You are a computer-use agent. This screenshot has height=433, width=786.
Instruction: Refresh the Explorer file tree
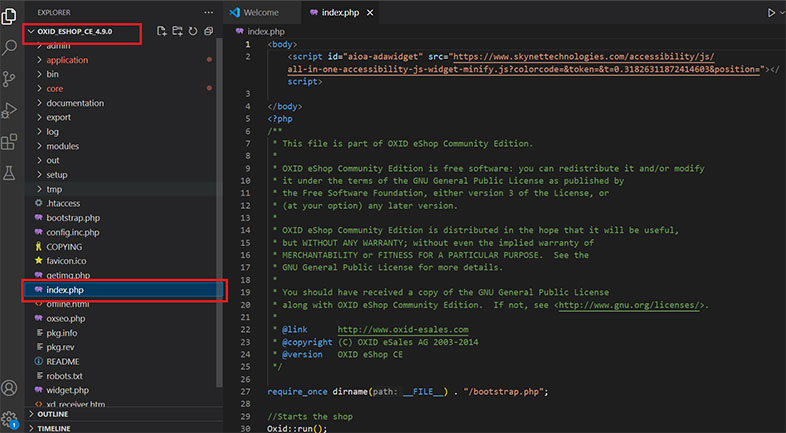click(x=192, y=31)
